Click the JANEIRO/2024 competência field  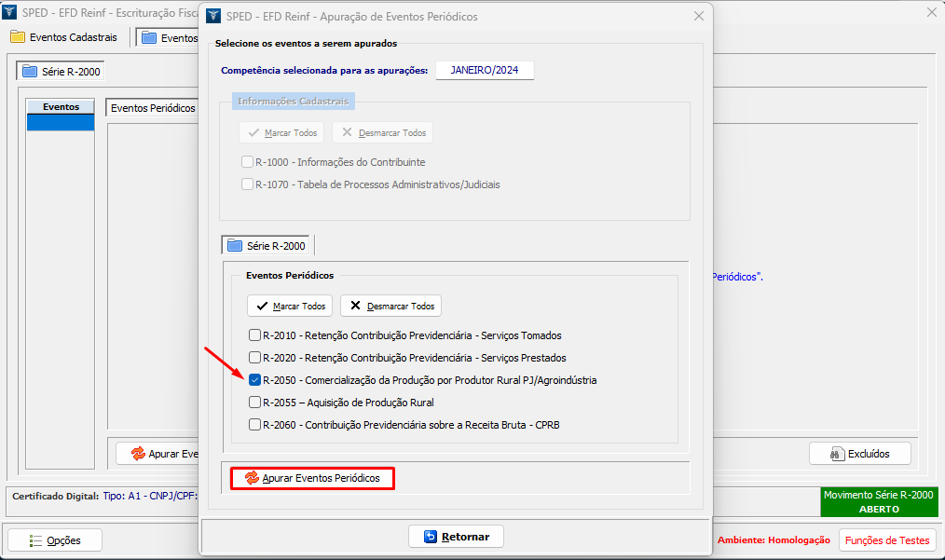click(485, 71)
